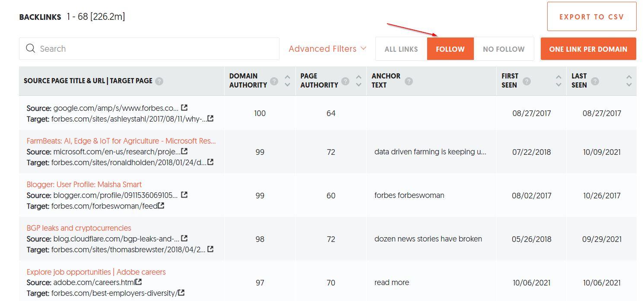Open external link for microsoft.com source URL
The height and width of the screenshot is (301, 644).
(x=184, y=151)
